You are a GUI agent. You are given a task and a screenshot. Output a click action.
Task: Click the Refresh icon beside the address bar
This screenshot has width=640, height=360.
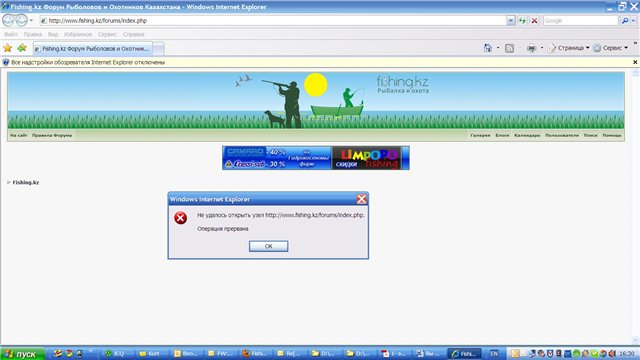pos(522,20)
